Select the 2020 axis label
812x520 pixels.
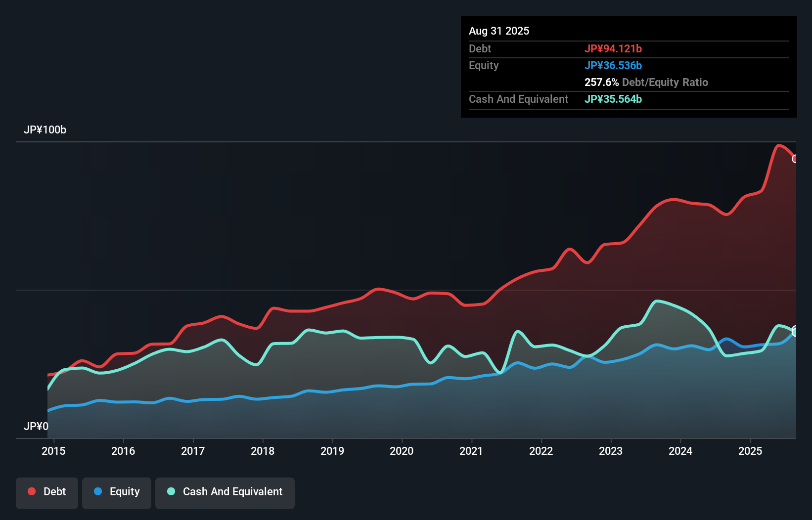pos(402,451)
